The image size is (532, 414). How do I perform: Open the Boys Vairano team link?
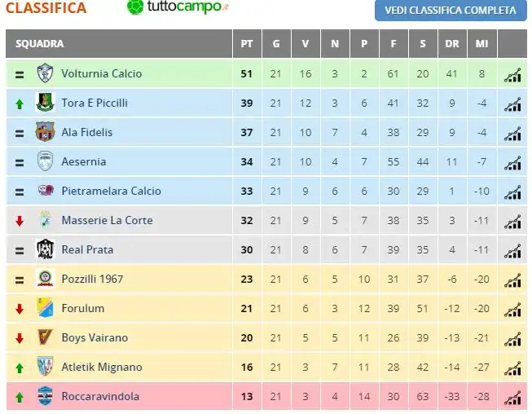point(95,337)
